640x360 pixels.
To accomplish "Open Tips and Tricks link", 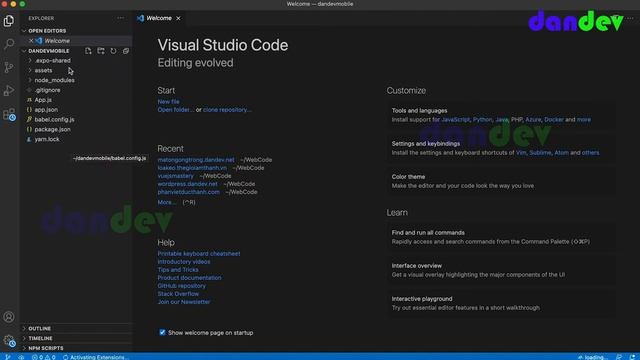I will click(178, 269).
